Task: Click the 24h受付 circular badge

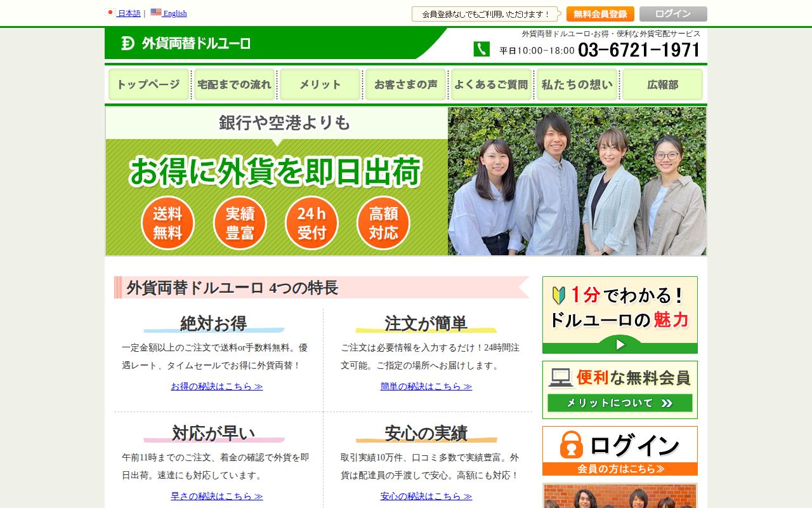Action: (311, 222)
